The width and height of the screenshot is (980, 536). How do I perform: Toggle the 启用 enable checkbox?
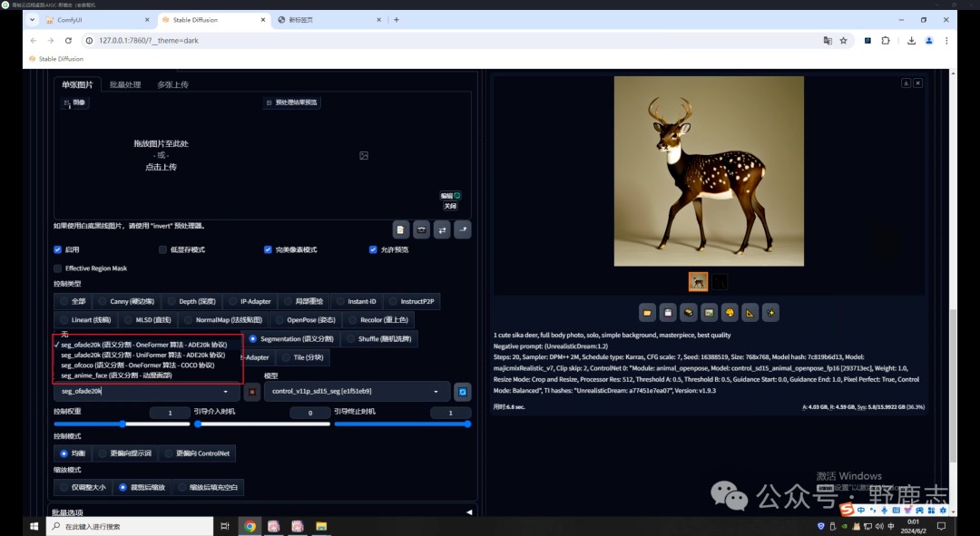(x=57, y=250)
